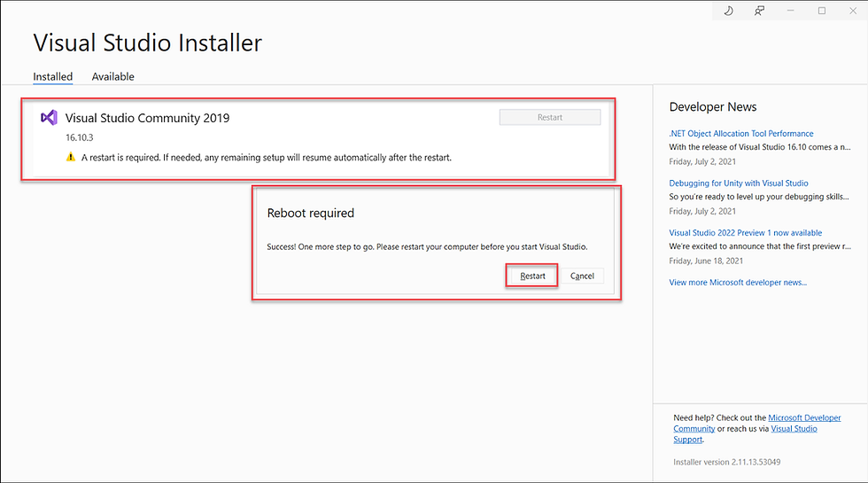This screenshot has height=483, width=868.
Task: Open the .NET Object Allocation Tool Performance article
Action: [x=741, y=134]
